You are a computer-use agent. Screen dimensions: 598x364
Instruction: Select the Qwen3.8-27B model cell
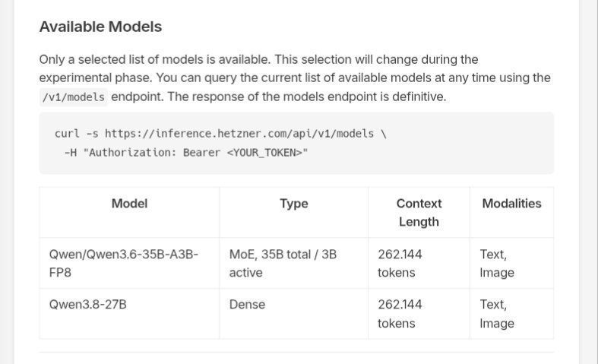129,314
